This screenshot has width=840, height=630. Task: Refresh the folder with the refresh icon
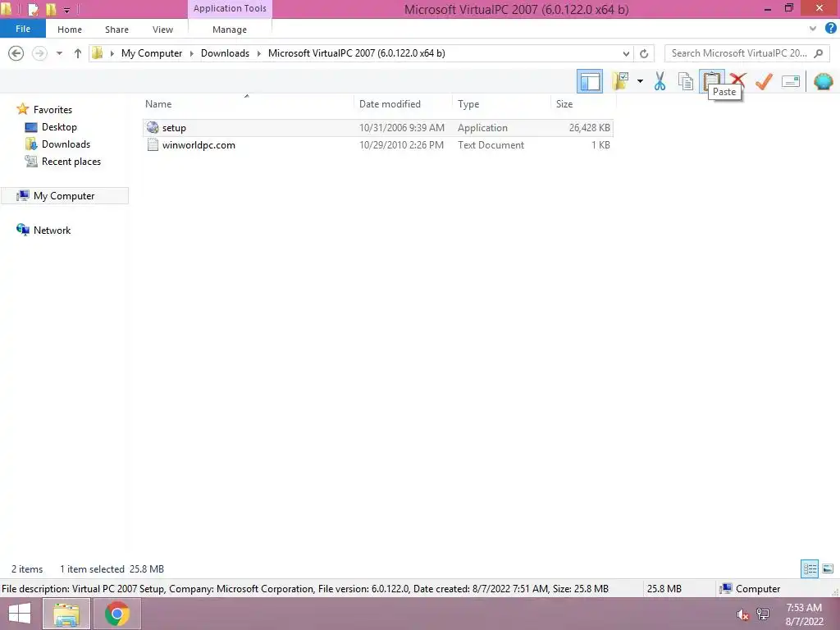644,53
